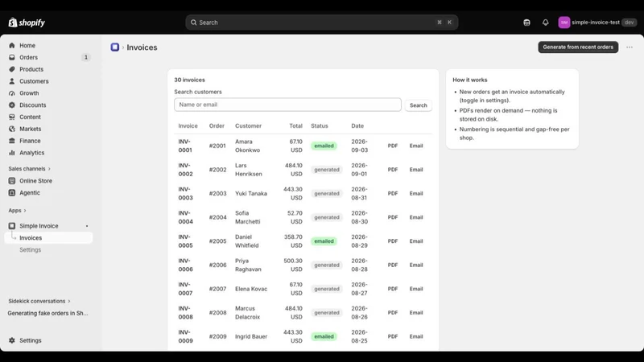The image size is (644, 362).
Task: Open PDF for Ingrid Bauer's invoice
Action: coord(393,336)
